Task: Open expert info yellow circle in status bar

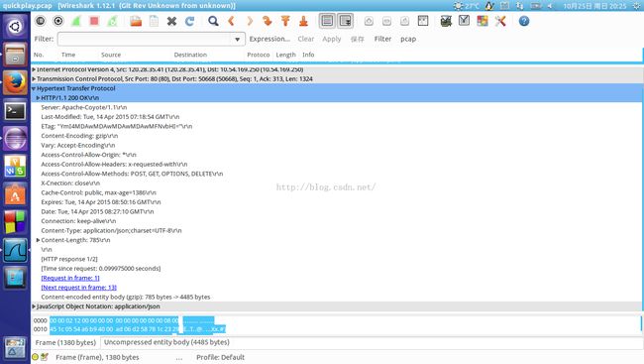Action: coord(36,357)
